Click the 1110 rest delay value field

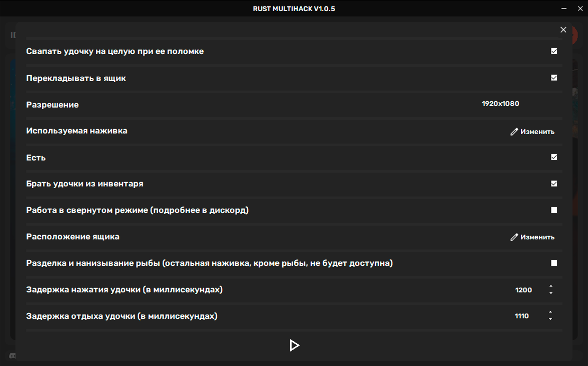click(x=521, y=316)
